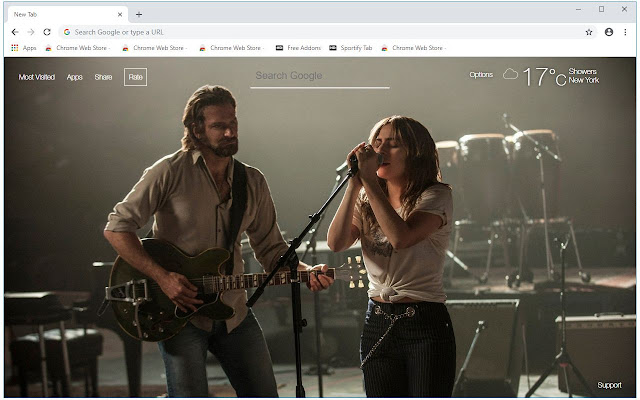Select the New Tab browser tab
The image size is (640, 400).
pos(67,14)
